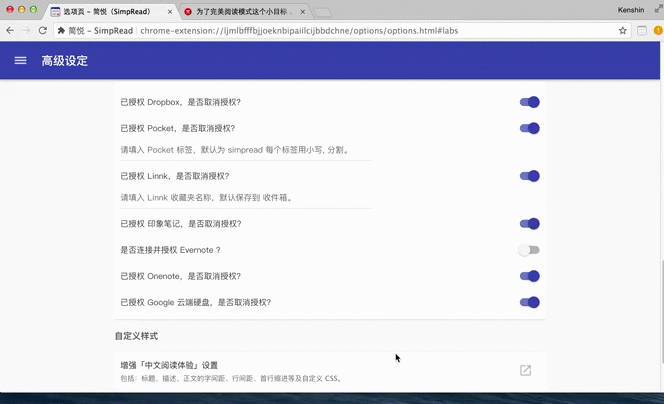664x404 pixels.
Task: Toggle the 印象笔记 authorization switch
Action: pos(529,224)
